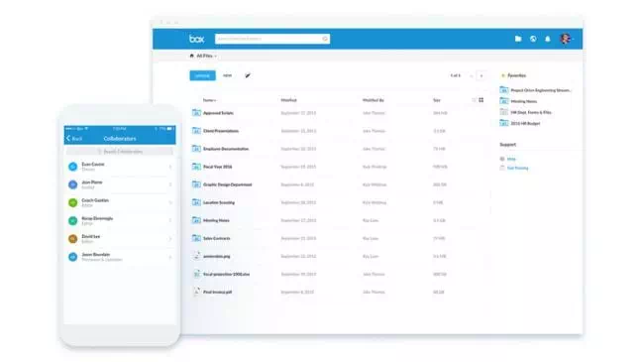Open the folder icon in blue header

pyautogui.click(x=518, y=39)
